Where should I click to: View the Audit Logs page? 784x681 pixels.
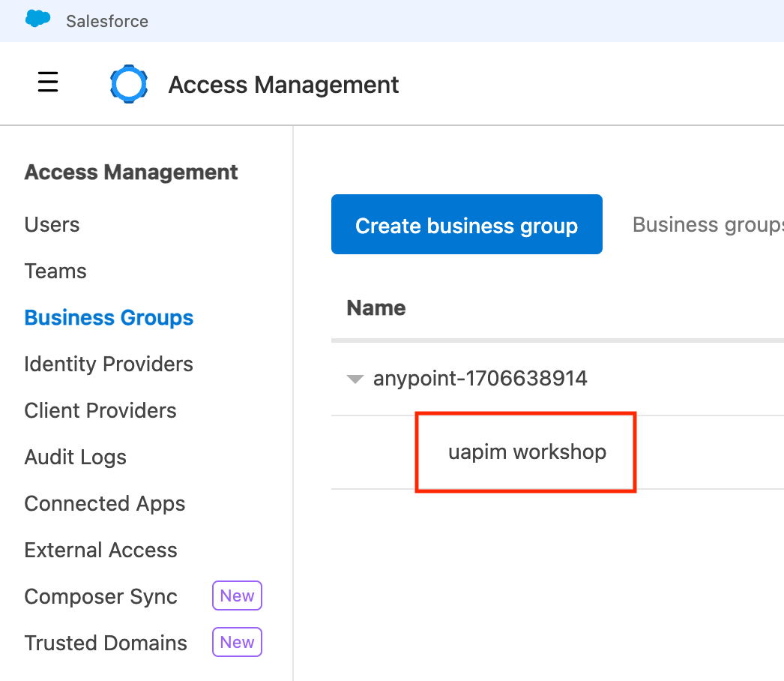[x=75, y=457]
